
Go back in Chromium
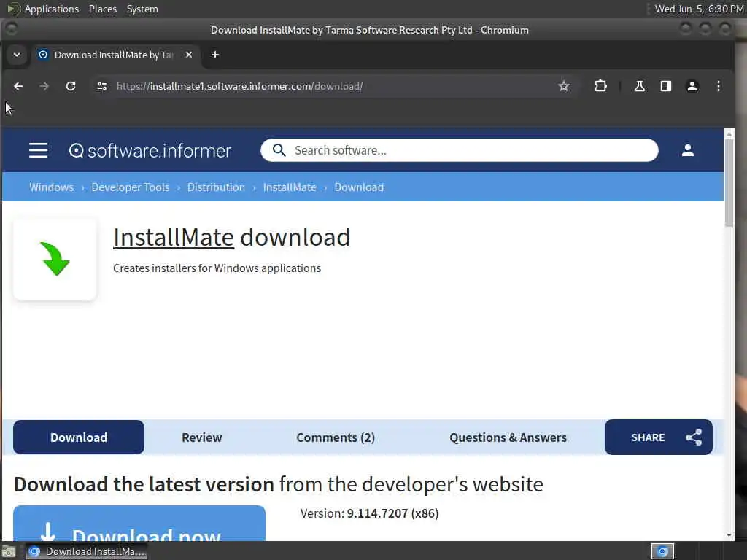pyautogui.click(x=18, y=86)
